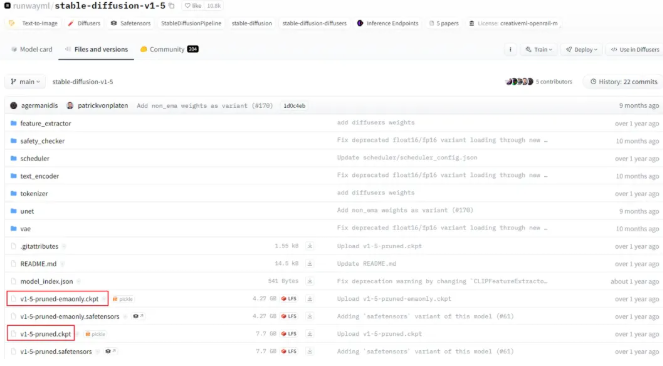Inspect v1-5-pruned-emaonly.safetensors tensor viewer icon
This screenshot has width=663, height=366.
(138, 316)
